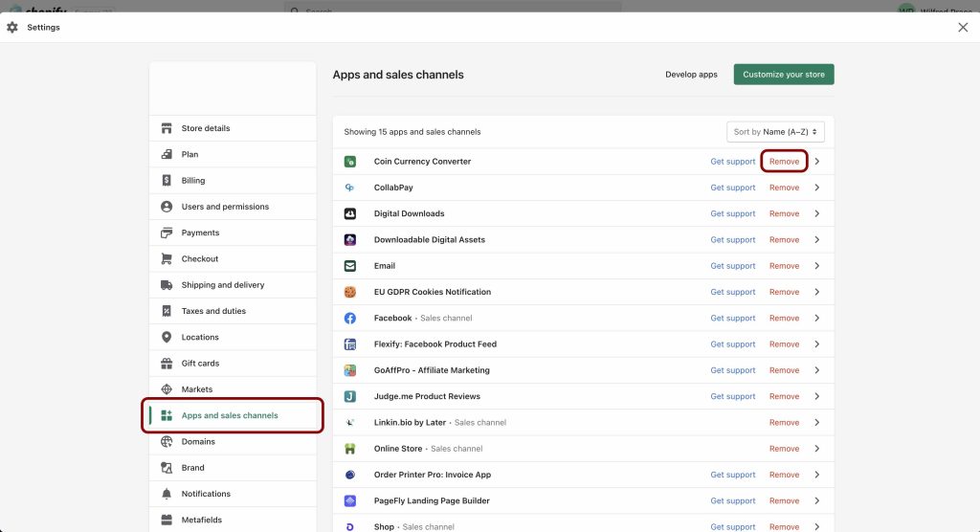This screenshot has width=980, height=532.
Task: Click the GoAffPro - Affiliate Marketing name
Action: 432,370
